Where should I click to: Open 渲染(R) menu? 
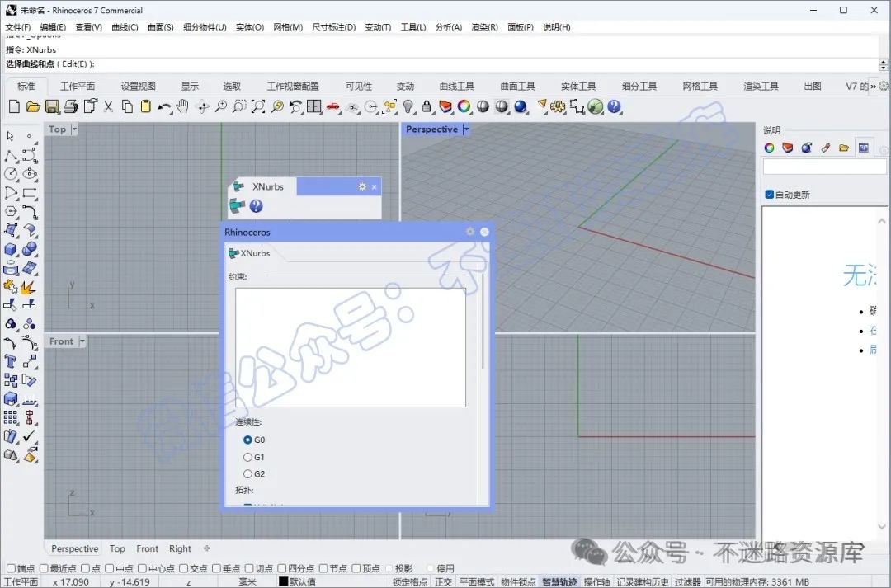click(485, 27)
